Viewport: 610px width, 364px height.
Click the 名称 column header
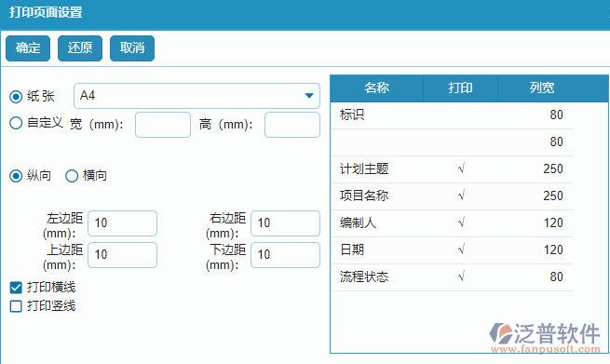click(x=376, y=88)
